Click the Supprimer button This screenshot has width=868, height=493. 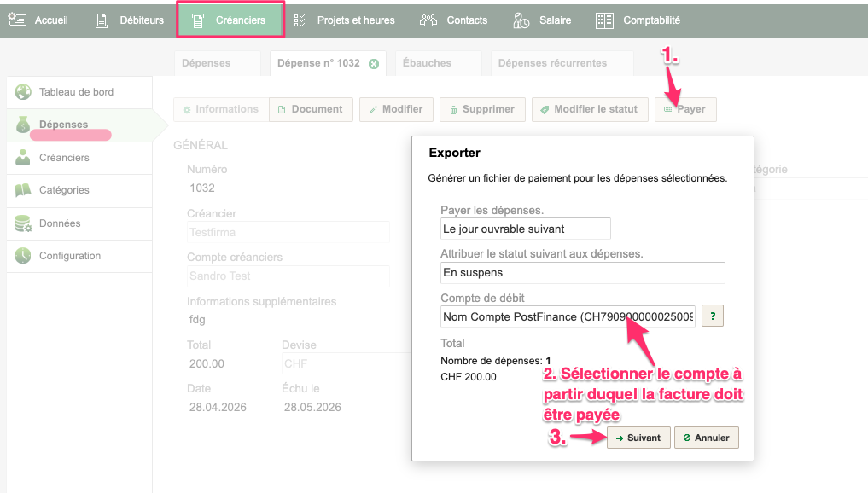(483, 109)
